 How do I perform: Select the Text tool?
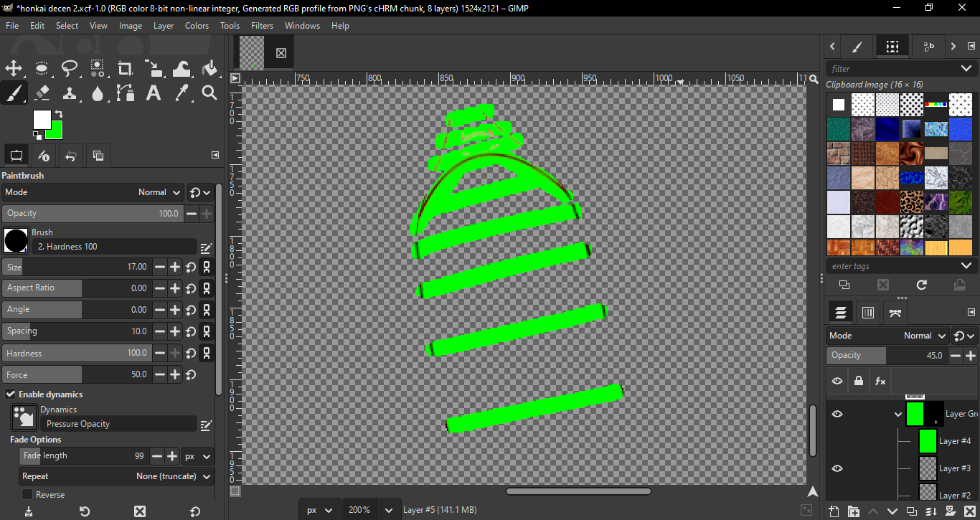click(154, 93)
